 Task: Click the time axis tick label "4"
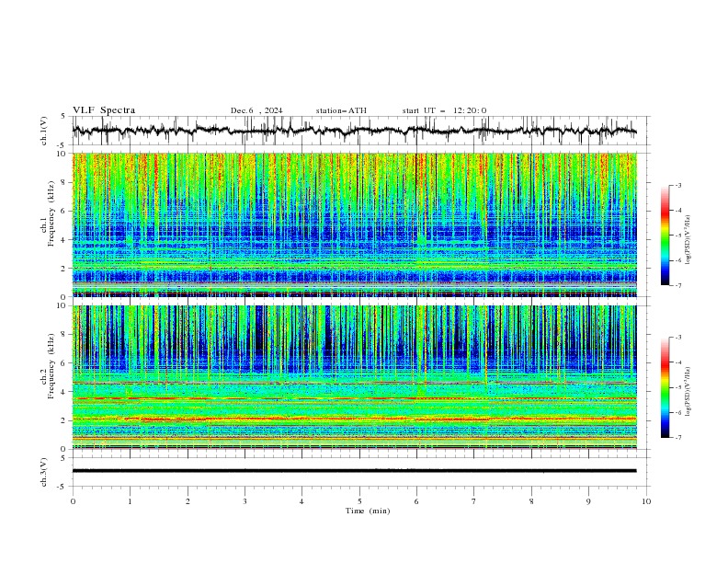tap(301, 501)
